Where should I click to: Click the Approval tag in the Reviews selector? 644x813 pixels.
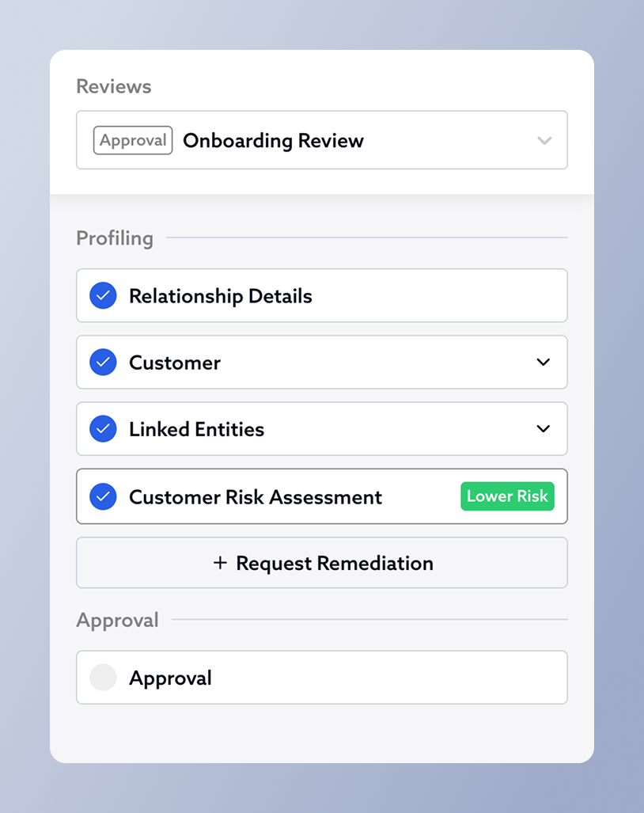[133, 140]
